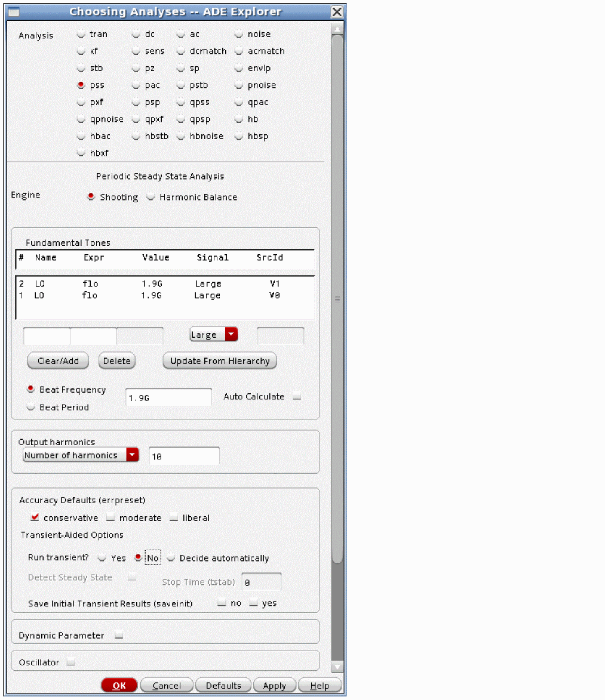Choose the xf analysis
Image resolution: width=605 pixels, height=700 pixels.
coord(81,51)
